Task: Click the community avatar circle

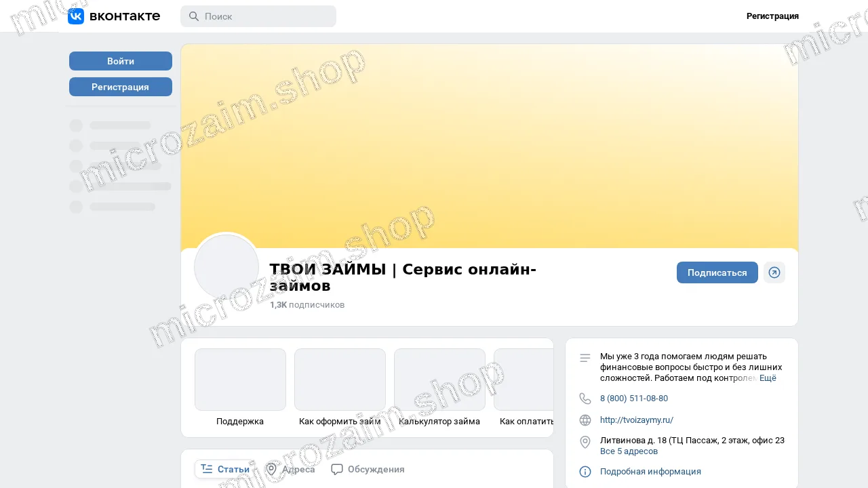Action: [x=226, y=267]
